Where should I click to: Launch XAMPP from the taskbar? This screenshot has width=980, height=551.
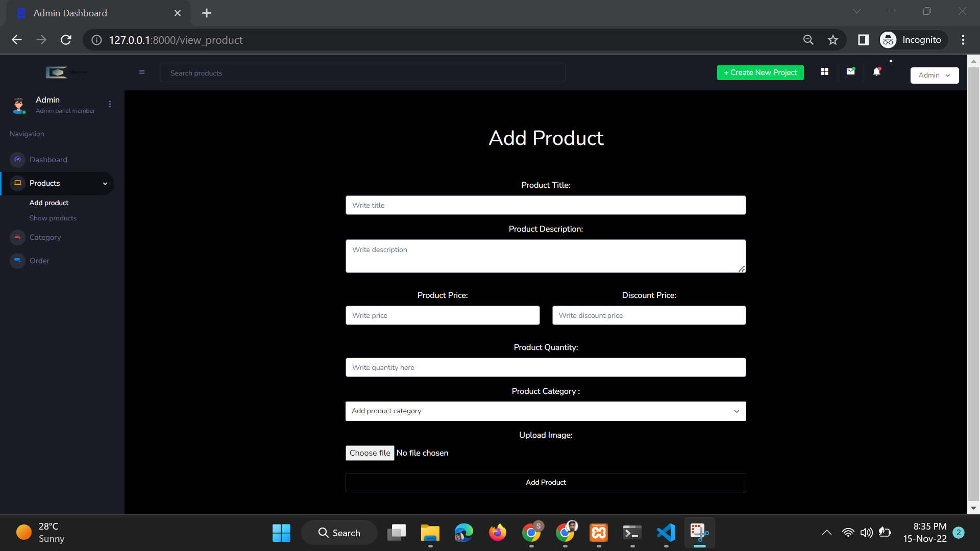[x=598, y=532]
